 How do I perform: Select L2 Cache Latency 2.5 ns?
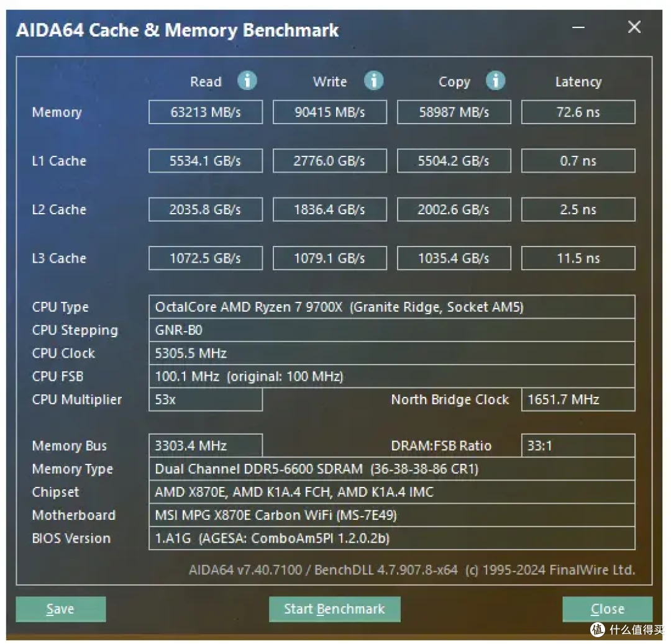click(x=578, y=209)
